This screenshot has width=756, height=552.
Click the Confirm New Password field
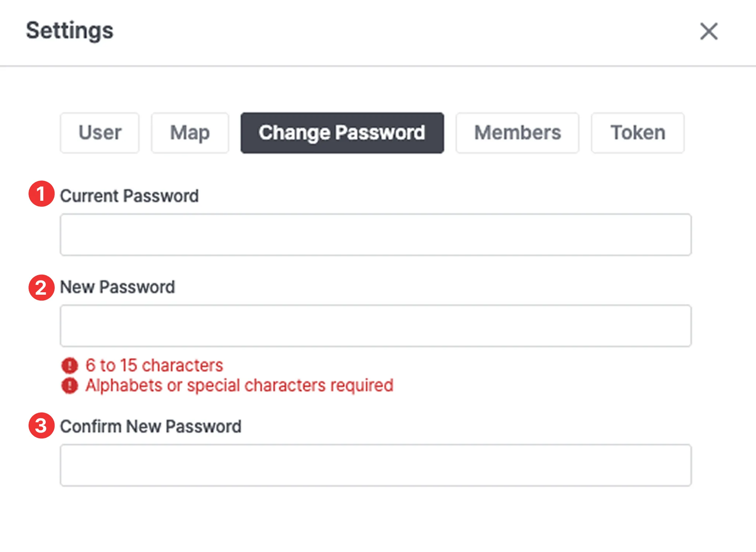point(375,465)
